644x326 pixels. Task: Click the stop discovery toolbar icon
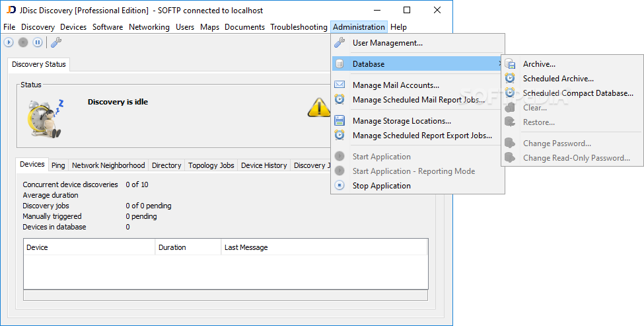[x=23, y=42]
